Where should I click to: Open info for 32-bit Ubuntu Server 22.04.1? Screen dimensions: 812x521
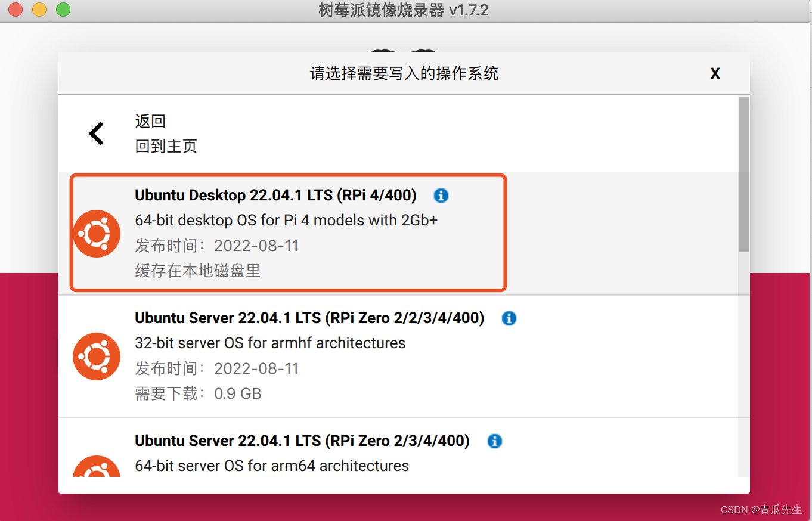[x=509, y=318]
